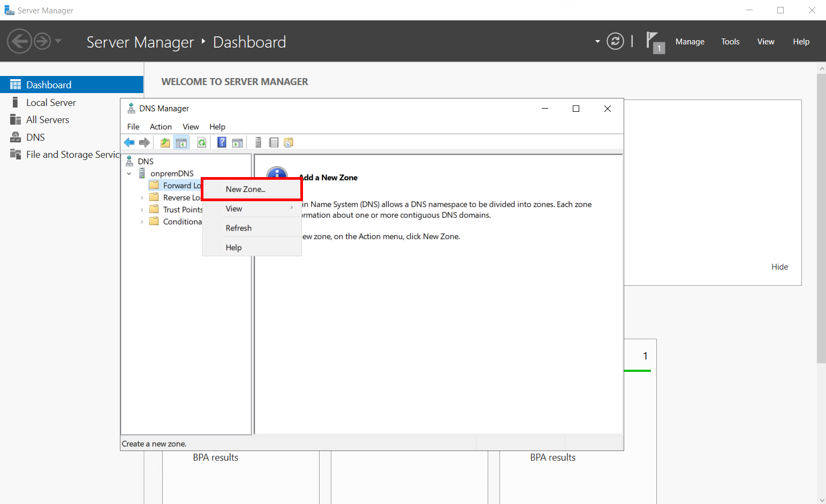Click the Reverse Lookup Zones folder icon

tap(154, 197)
